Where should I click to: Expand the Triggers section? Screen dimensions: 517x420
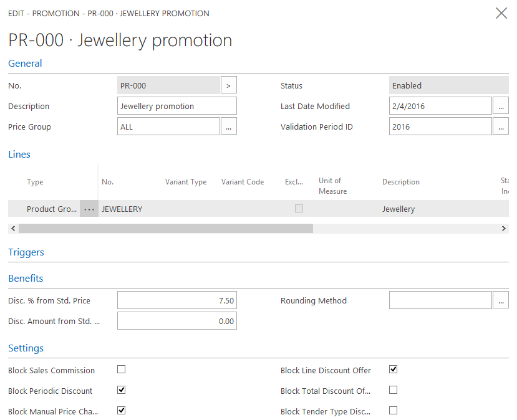(x=26, y=252)
